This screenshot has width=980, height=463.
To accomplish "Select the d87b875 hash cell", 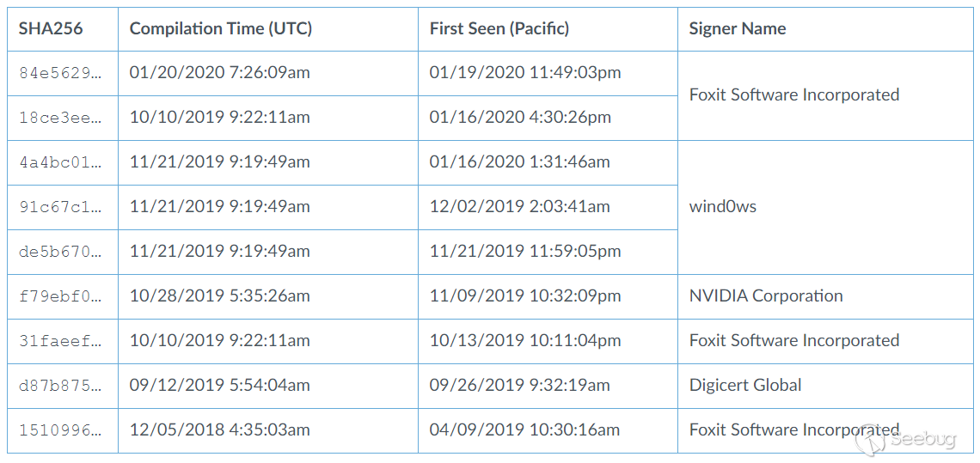I will click(x=60, y=386).
